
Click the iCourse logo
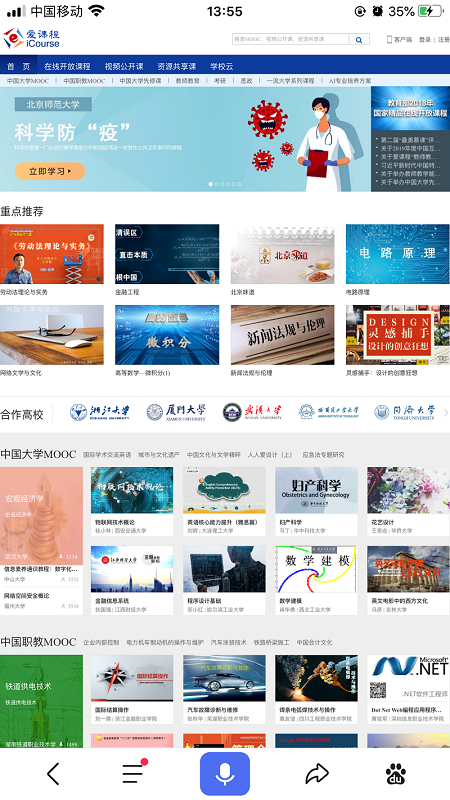coord(32,38)
